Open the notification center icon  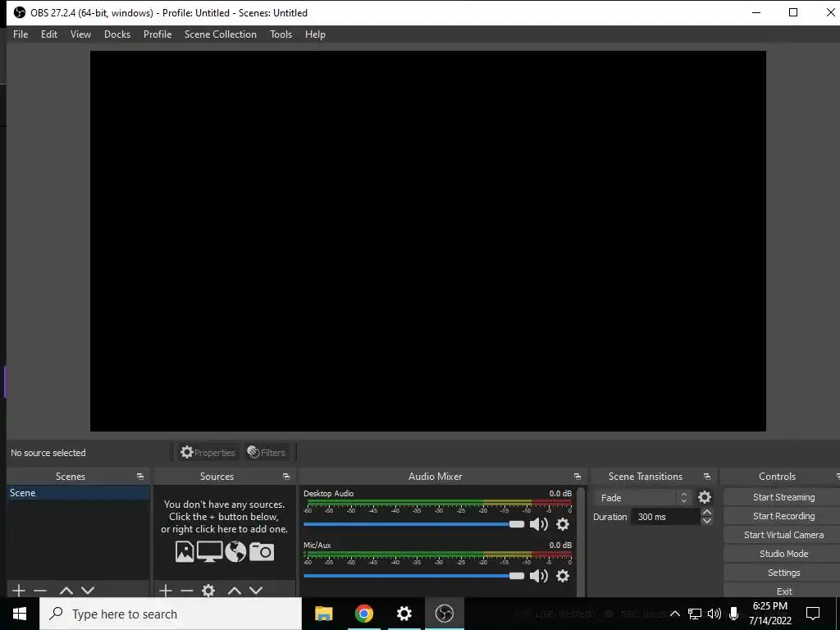(x=813, y=614)
